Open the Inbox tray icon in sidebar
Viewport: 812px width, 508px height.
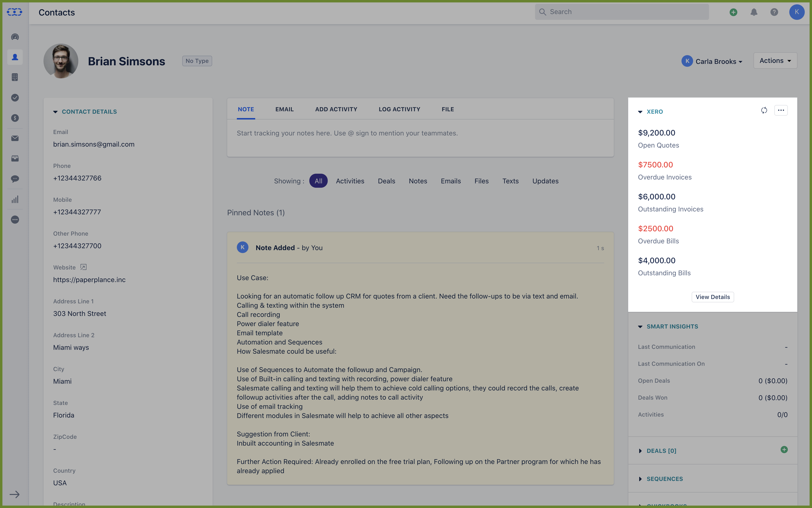click(x=15, y=159)
